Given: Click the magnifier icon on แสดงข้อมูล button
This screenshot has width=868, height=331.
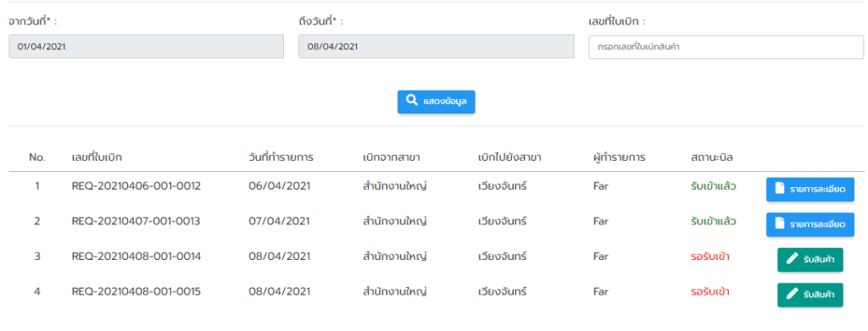Looking at the screenshot, I should click(411, 101).
